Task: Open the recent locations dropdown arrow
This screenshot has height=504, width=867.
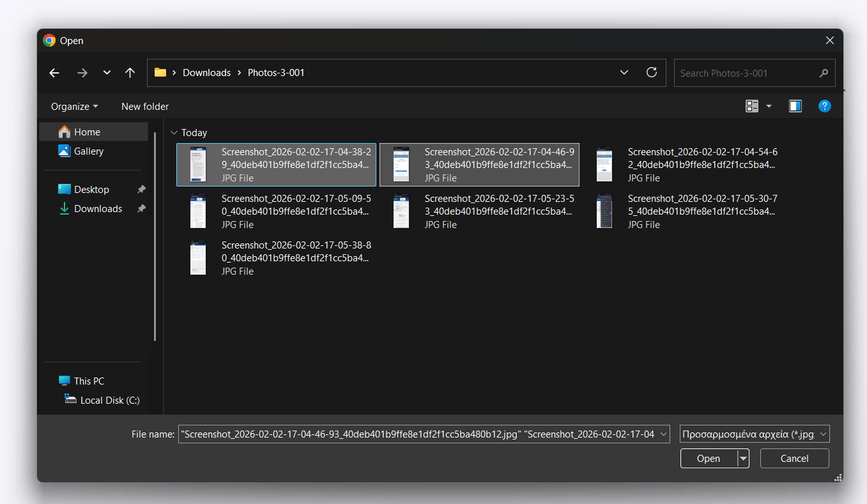Action: click(x=107, y=73)
